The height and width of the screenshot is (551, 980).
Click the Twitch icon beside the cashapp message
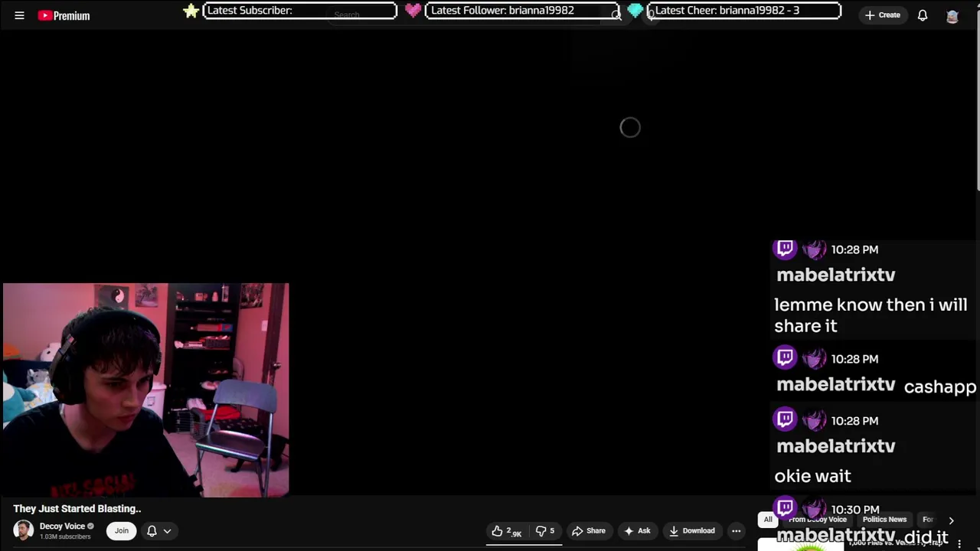pos(785,357)
